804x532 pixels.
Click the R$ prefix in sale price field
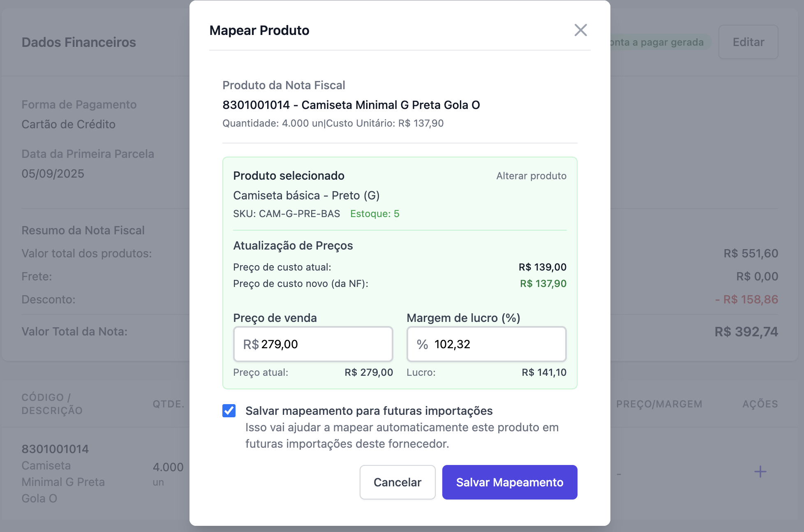point(251,345)
